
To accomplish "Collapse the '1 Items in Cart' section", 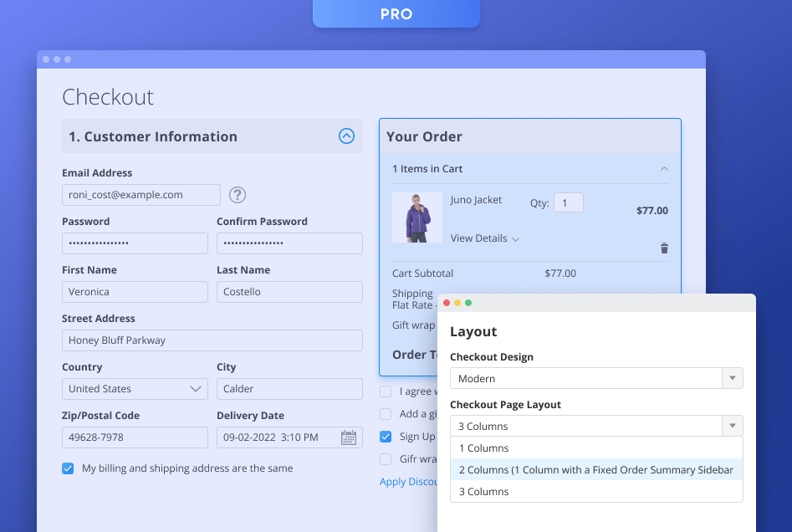I will point(665,168).
